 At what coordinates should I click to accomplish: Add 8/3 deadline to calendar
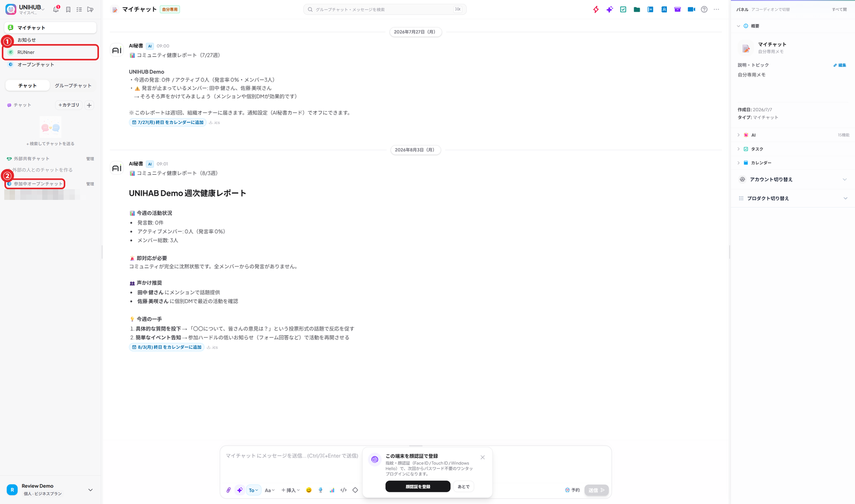pyautogui.click(x=167, y=347)
